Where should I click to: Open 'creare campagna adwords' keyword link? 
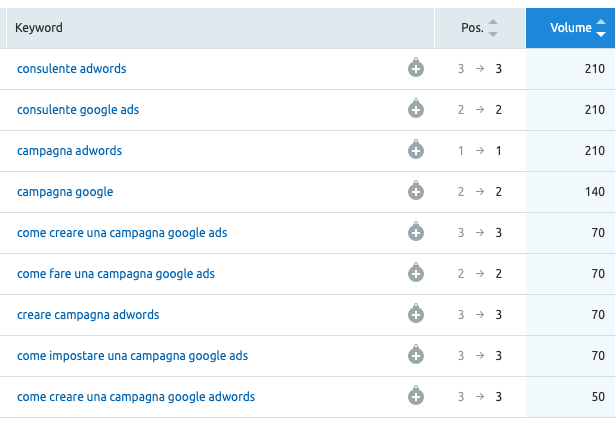tap(88, 315)
